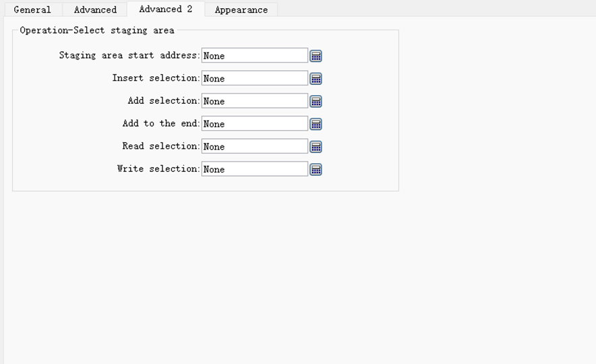Click the Read selection input box
The image size is (596, 364).
point(254,147)
